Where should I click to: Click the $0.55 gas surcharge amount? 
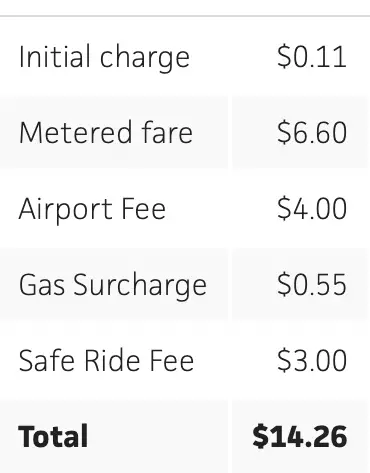[312, 285]
